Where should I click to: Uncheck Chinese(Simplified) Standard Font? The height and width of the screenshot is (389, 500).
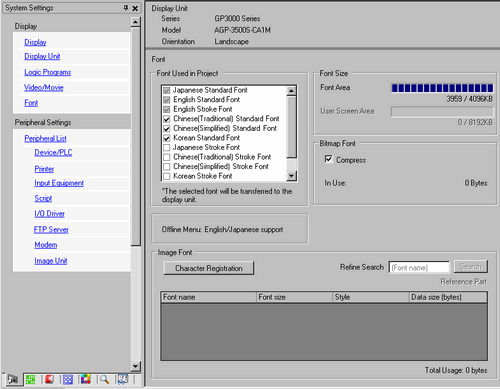click(167, 128)
